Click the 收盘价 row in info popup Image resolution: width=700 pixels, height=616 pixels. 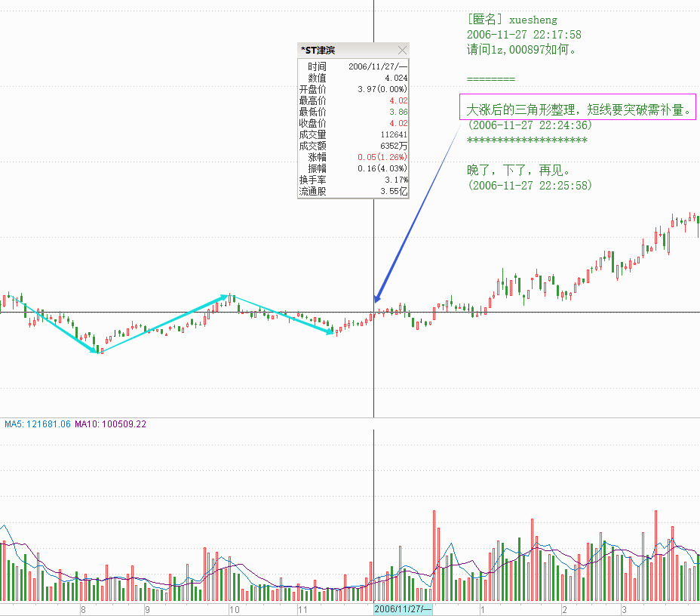(353, 123)
